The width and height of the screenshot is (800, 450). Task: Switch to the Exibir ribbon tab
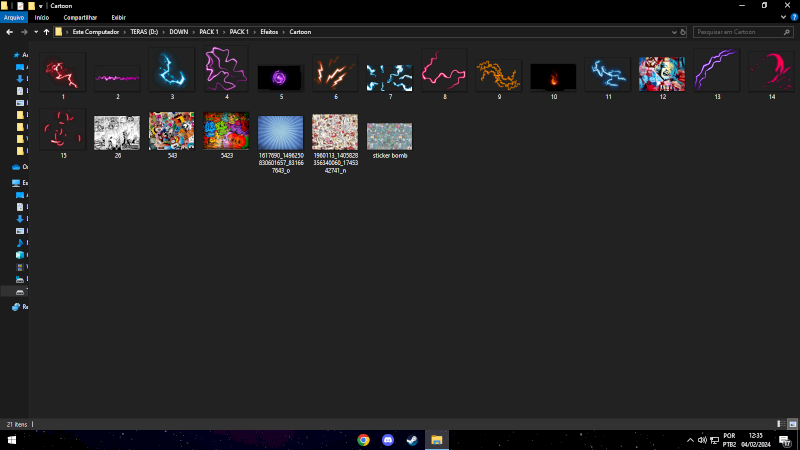click(x=118, y=17)
